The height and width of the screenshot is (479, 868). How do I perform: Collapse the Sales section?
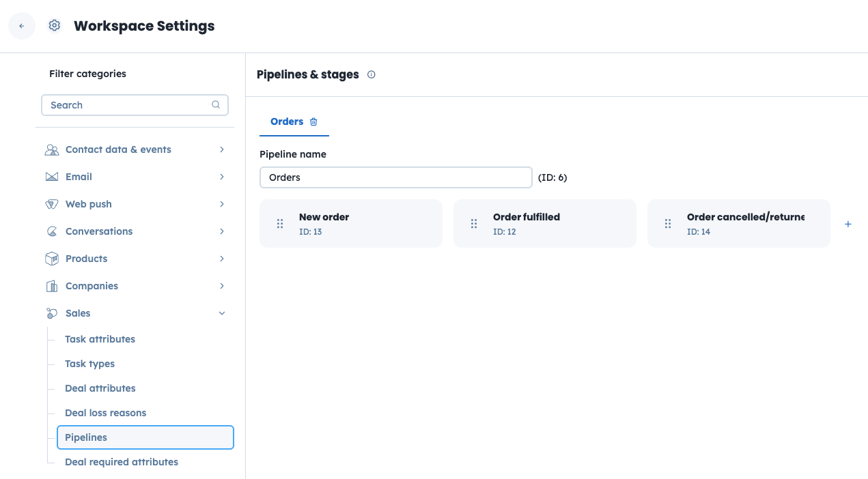tap(221, 313)
